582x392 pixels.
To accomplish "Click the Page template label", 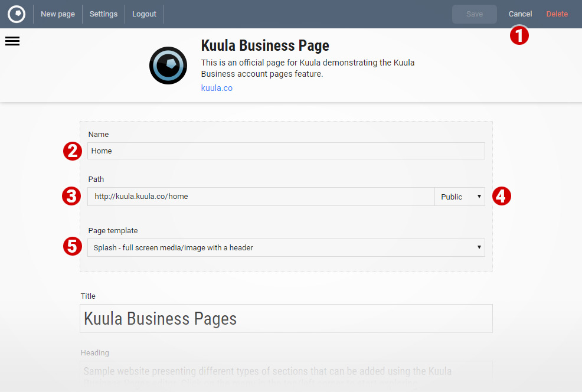I will point(113,230).
